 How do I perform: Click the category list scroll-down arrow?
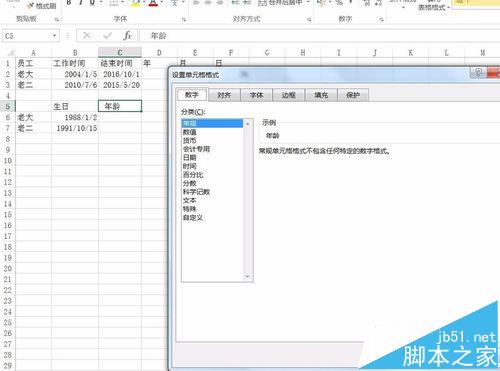(x=247, y=276)
